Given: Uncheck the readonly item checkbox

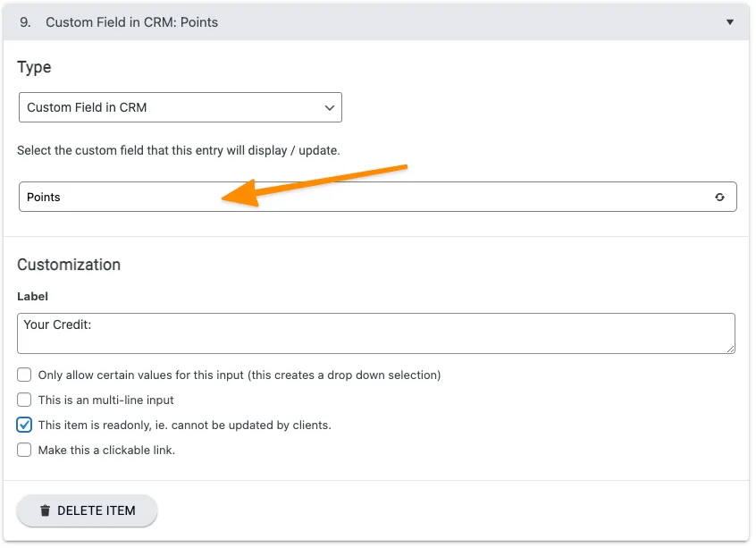Looking at the screenshot, I should click(24, 425).
